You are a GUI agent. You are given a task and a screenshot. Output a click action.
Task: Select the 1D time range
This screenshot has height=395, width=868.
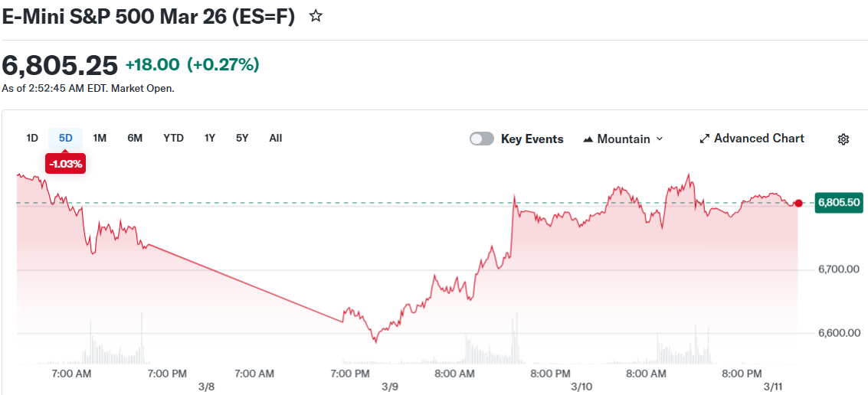32,138
